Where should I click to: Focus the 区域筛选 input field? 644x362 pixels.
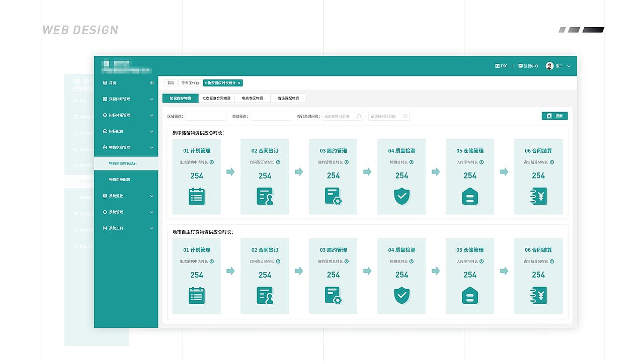tap(206, 116)
